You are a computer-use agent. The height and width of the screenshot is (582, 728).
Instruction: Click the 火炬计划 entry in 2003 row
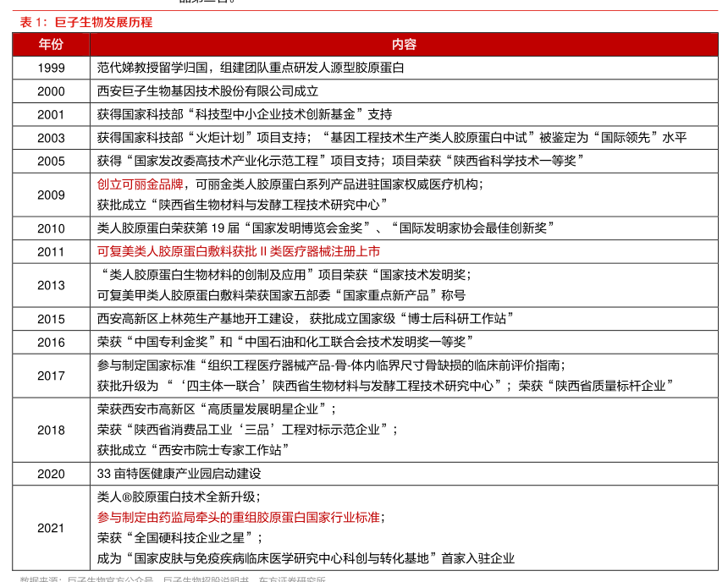(x=201, y=138)
